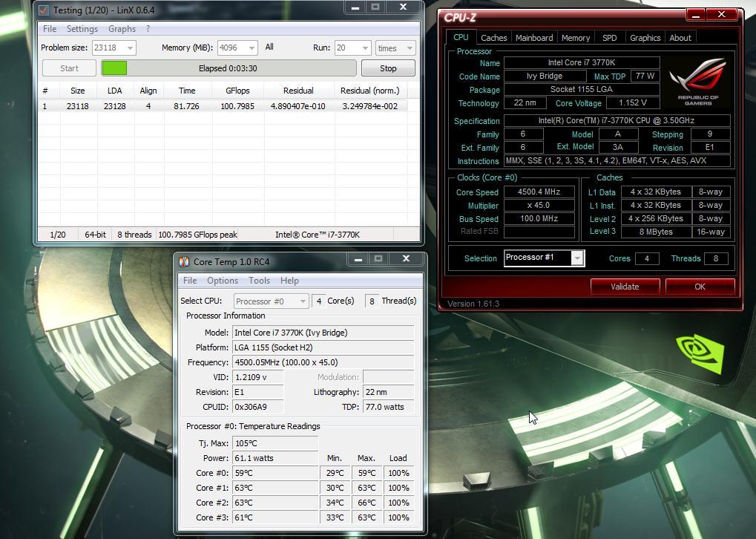Viewport: 756px width, 539px height.
Task: Click the Validate button in CPU-Z
Action: click(x=625, y=286)
